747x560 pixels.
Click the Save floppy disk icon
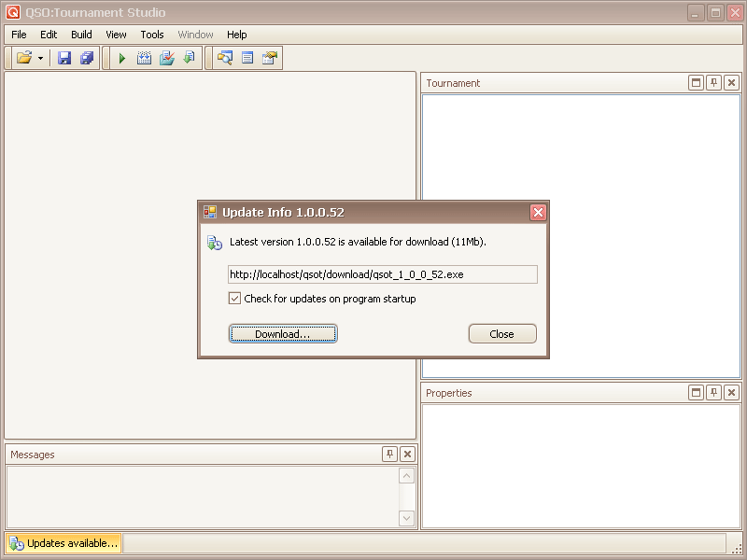pyautogui.click(x=64, y=58)
